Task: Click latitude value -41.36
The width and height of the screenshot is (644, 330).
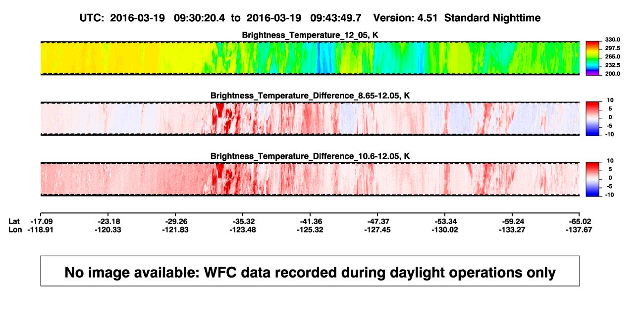Action: click(310, 221)
